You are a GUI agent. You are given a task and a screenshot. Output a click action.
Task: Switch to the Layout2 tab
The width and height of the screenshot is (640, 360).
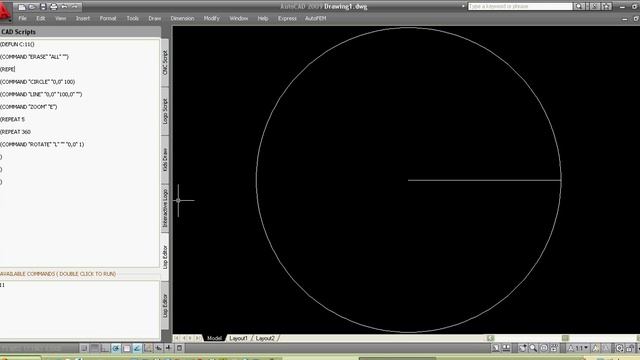pos(265,338)
